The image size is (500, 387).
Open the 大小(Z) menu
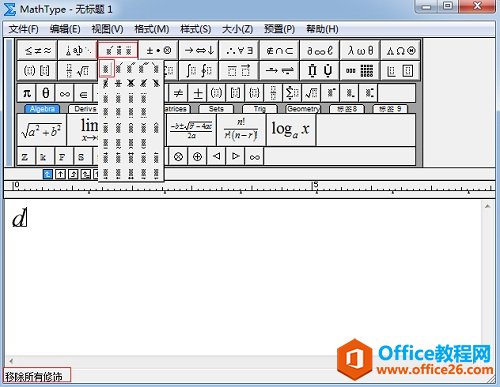pos(237,29)
